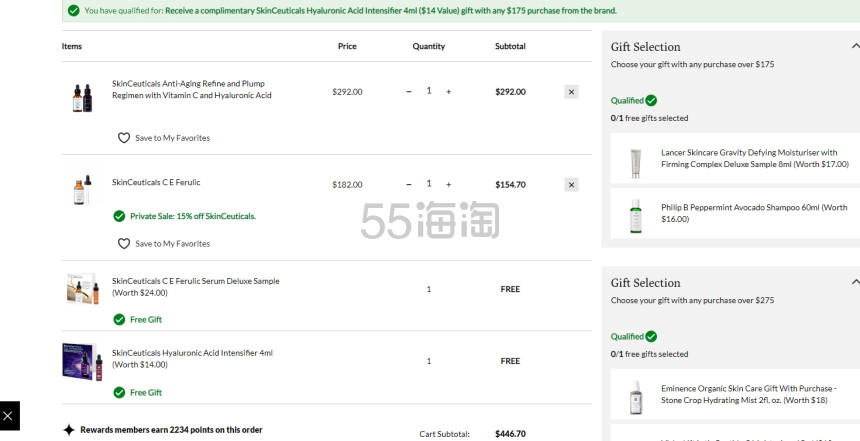
Task: Click Hyaluronic Acid Intensifier 4ml thumbnail
Action: pos(82,362)
